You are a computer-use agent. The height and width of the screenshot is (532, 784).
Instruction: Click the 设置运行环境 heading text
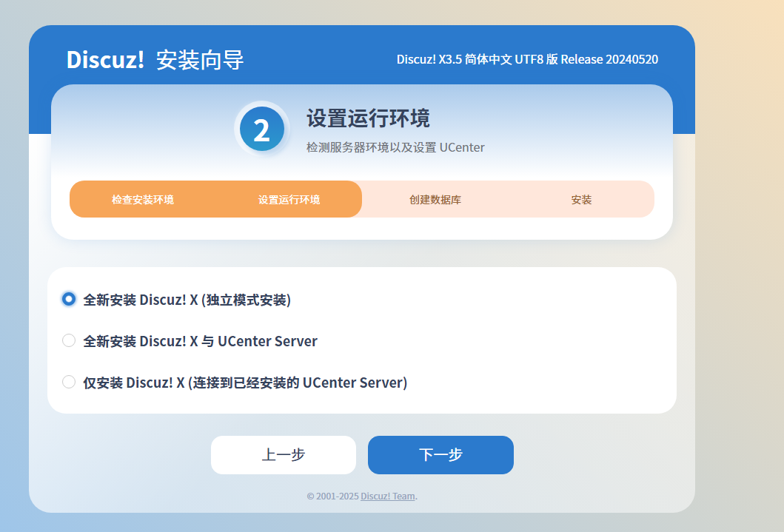point(368,118)
